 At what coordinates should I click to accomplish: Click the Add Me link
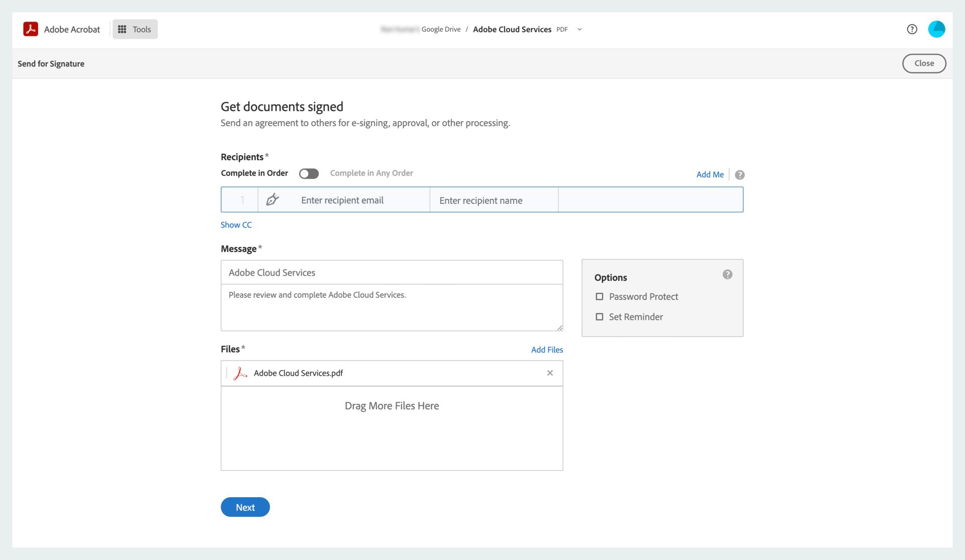pos(710,174)
